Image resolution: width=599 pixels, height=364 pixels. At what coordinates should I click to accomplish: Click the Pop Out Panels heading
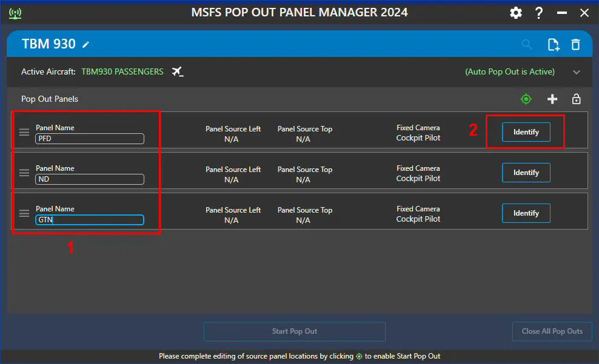tap(50, 99)
